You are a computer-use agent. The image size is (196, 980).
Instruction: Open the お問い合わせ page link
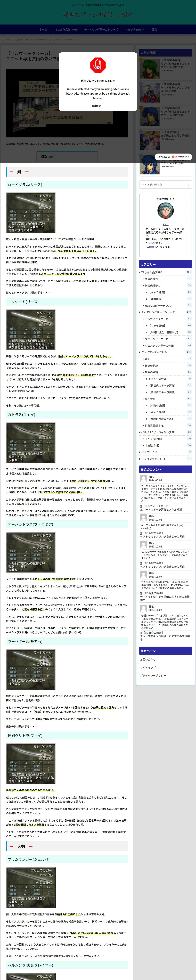148,660
